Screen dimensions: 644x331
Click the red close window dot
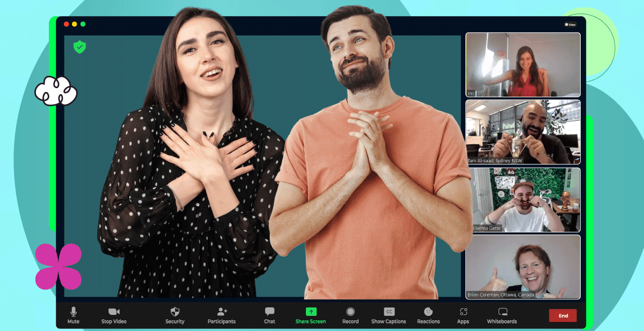[x=67, y=24]
